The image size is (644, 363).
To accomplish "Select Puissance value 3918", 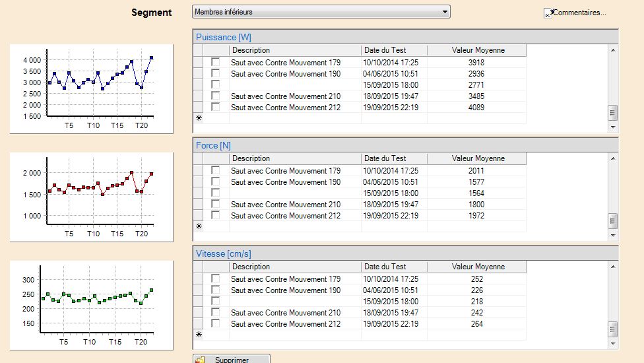I will pyautogui.click(x=476, y=63).
